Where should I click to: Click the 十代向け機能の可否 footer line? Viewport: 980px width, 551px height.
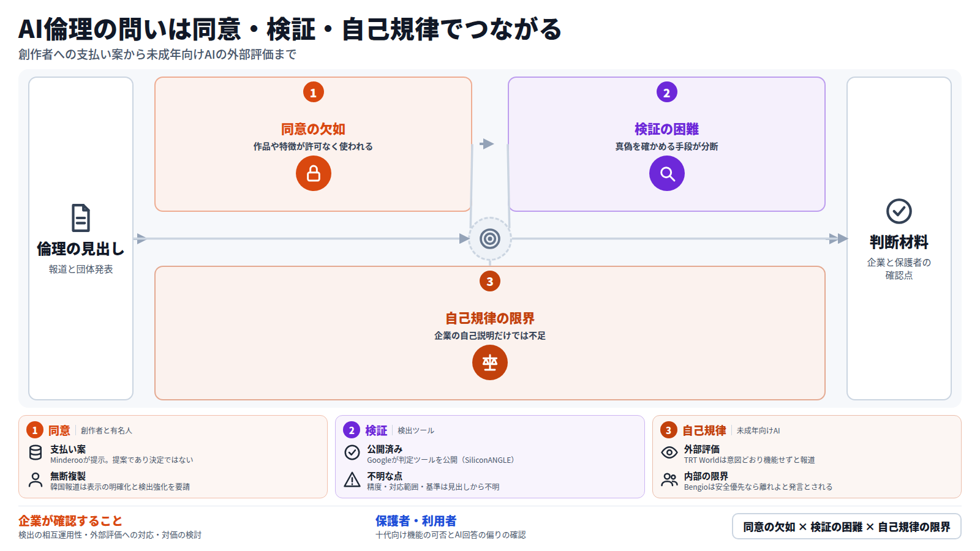[450, 535]
